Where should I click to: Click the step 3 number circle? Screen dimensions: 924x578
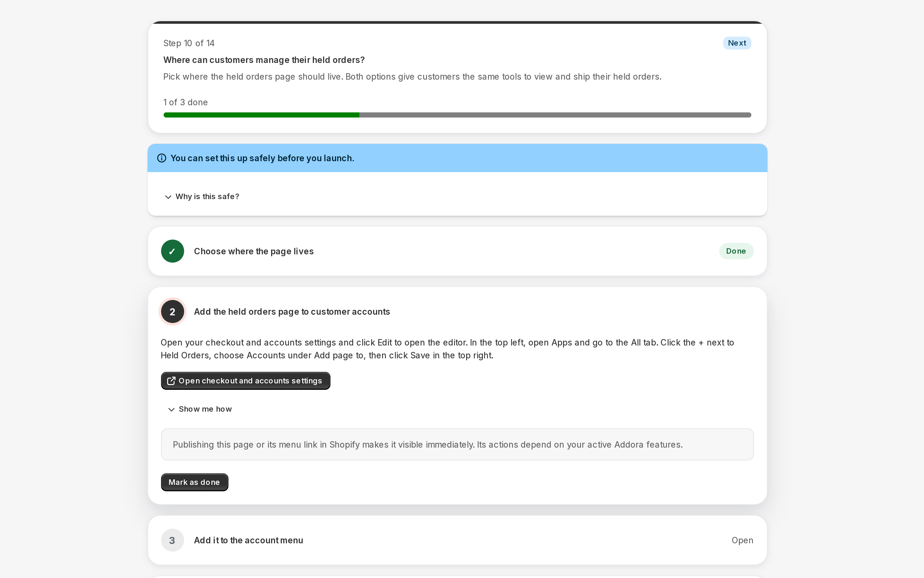coord(172,540)
